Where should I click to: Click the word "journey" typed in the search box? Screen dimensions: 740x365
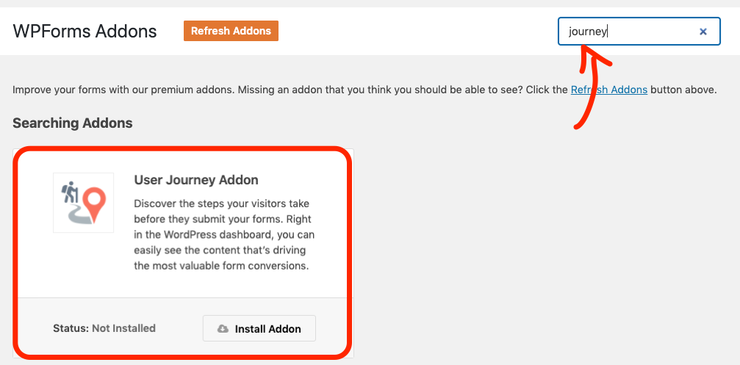[588, 32]
